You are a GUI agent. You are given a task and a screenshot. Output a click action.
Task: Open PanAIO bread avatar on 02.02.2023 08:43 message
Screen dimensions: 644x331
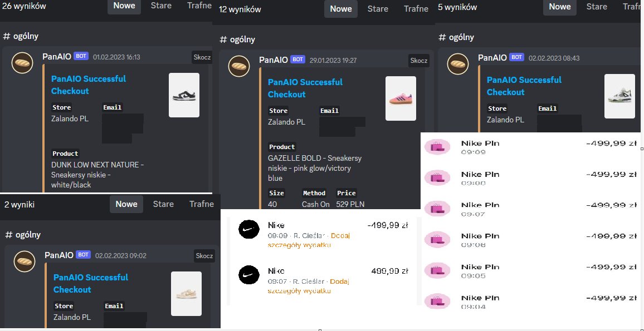[458, 64]
